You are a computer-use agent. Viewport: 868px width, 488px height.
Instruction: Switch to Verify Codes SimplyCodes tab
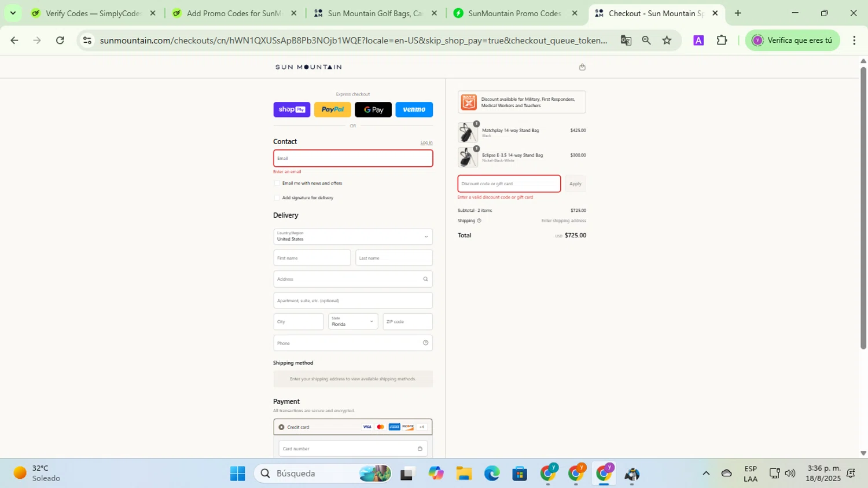[x=93, y=13]
